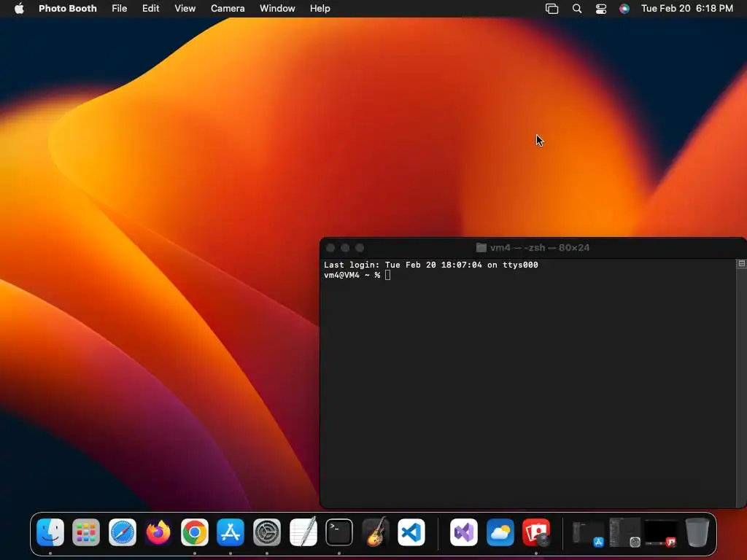Launch Firefox from the Dock
Image resolution: width=747 pixels, height=560 pixels.
pyautogui.click(x=158, y=532)
